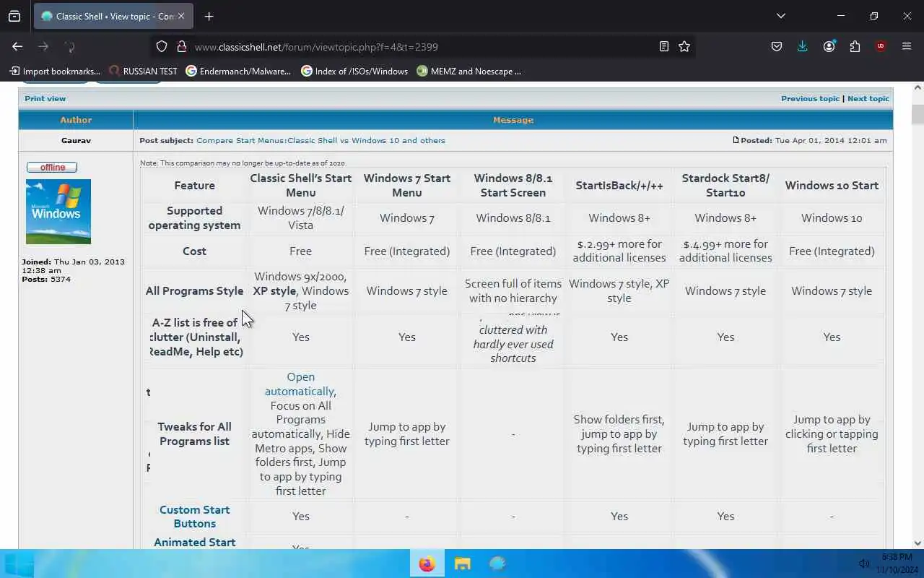Follow the Open automatically link in the table

pos(300,384)
